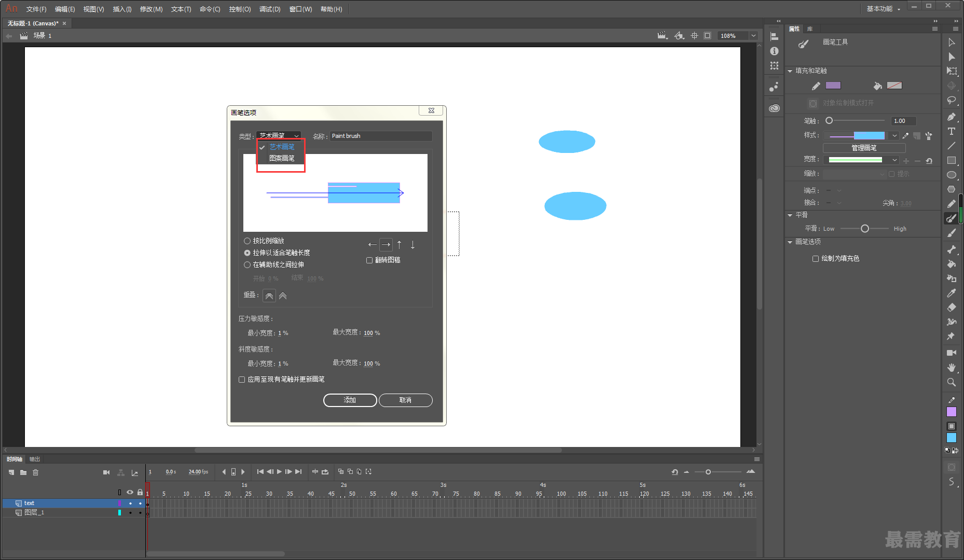Select the Oval tool
Image resolution: width=964 pixels, height=560 pixels.
[952, 175]
